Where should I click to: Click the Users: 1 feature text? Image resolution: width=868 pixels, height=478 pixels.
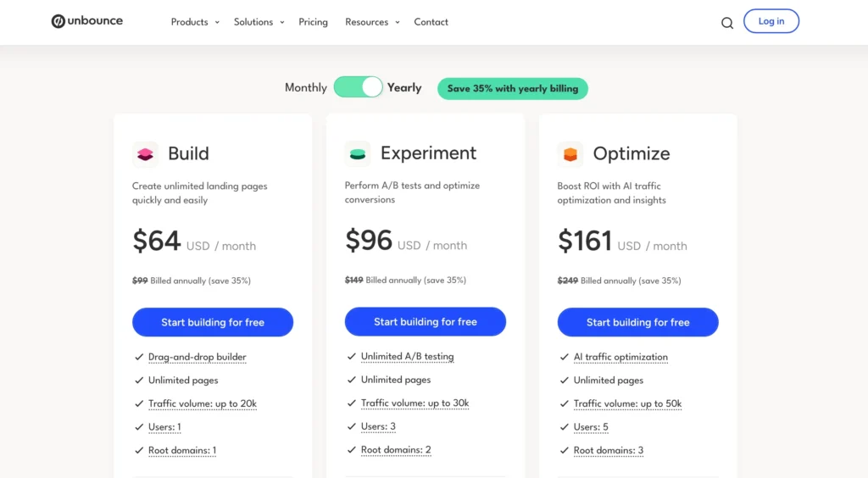coord(164,427)
